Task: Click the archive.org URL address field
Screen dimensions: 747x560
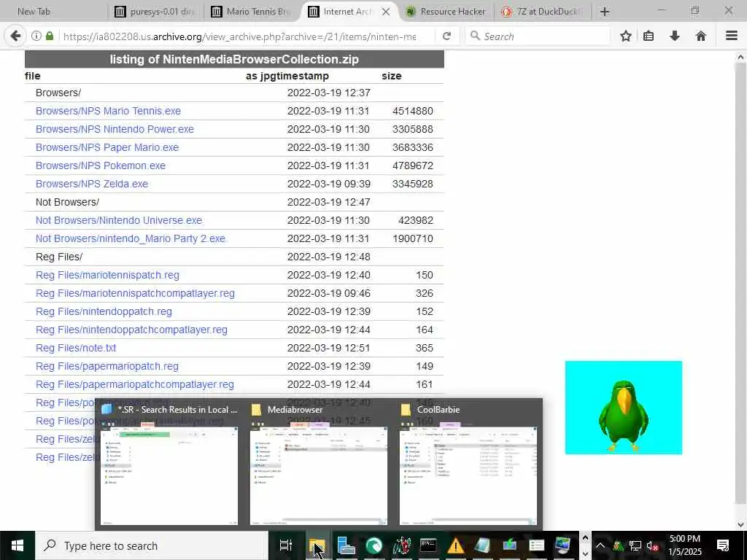Action: (x=239, y=36)
